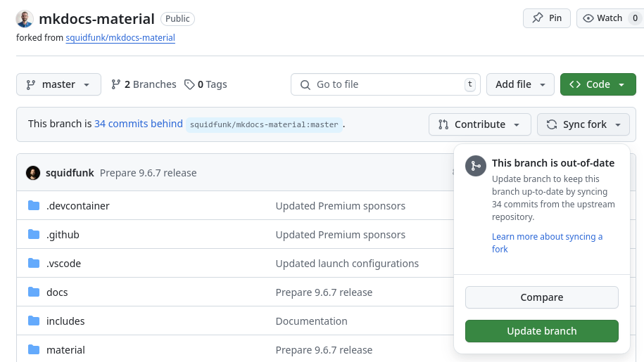Open the includes directory name
644x362 pixels.
tap(65, 321)
